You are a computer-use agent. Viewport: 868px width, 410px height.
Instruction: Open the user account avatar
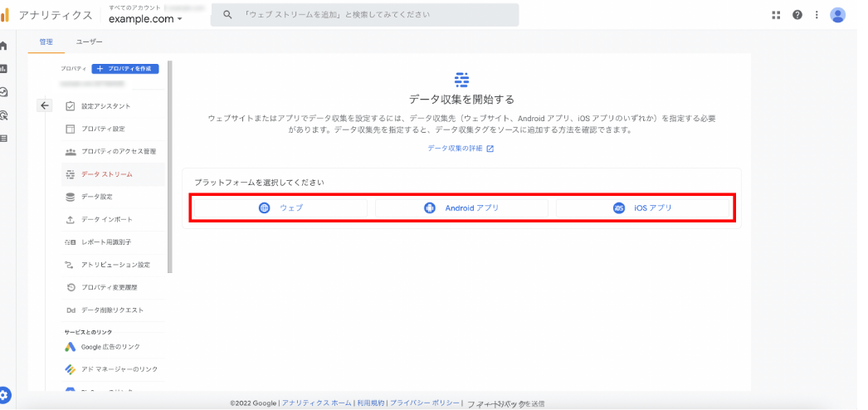(837, 15)
